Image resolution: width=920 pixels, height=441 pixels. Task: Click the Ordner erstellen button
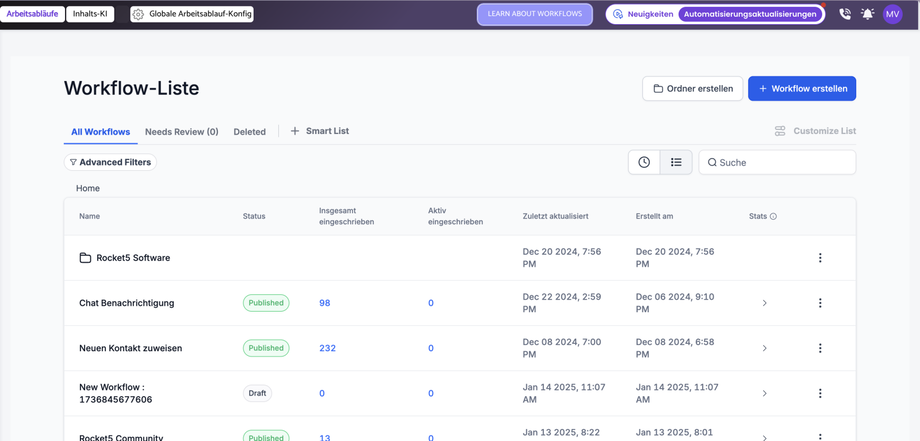coord(692,88)
